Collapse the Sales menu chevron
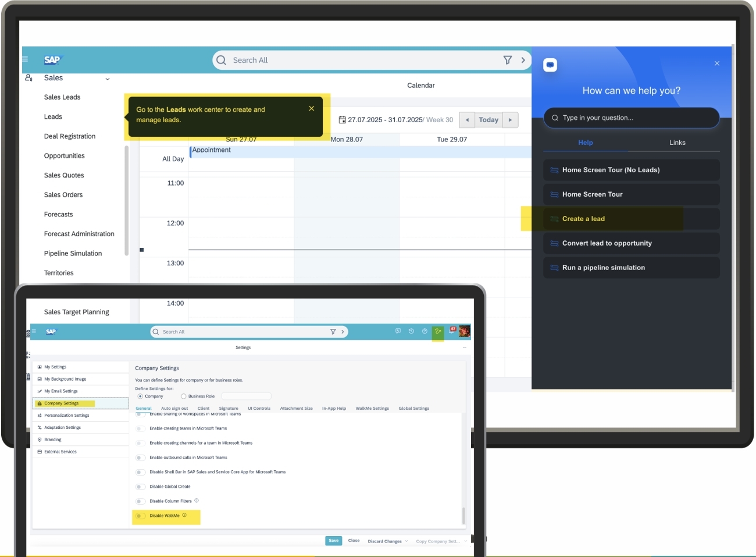The width and height of the screenshot is (756, 557). pos(108,79)
